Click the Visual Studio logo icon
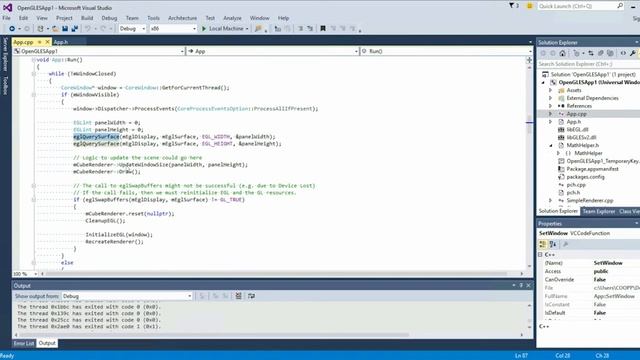 (x=7, y=7)
